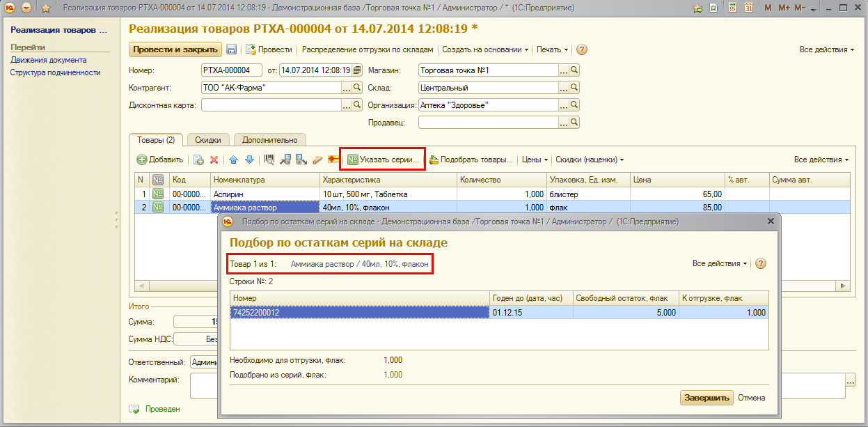
Task: Click the barcode search icon
Action: click(x=269, y=160)
